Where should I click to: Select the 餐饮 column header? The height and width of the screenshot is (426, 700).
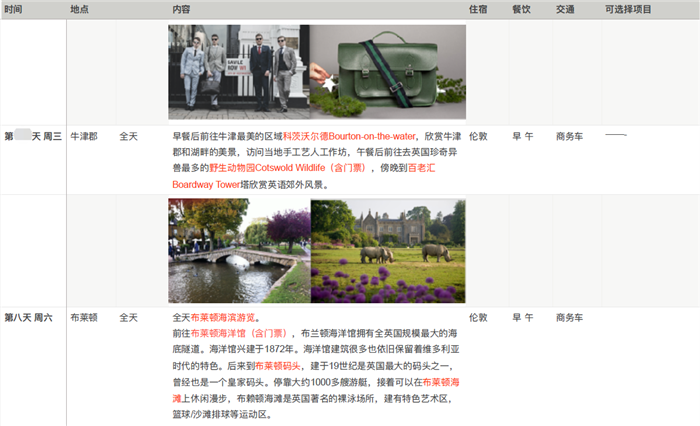point(521,9)
